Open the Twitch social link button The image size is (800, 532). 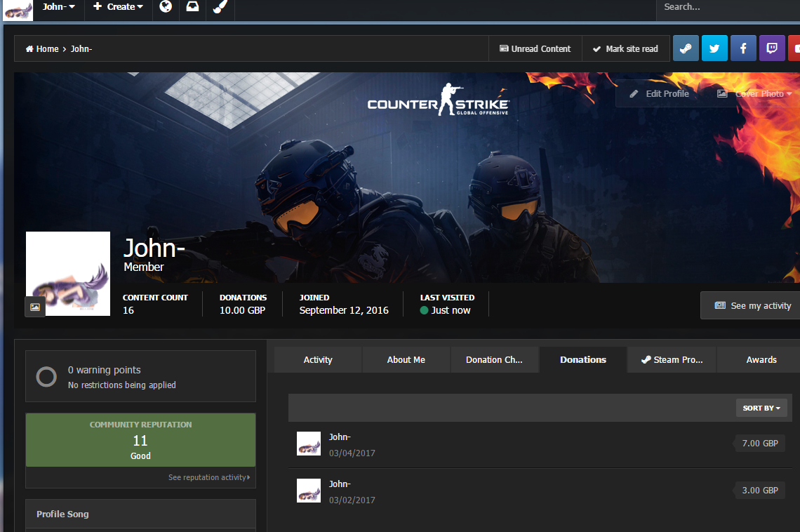[772, 48]
